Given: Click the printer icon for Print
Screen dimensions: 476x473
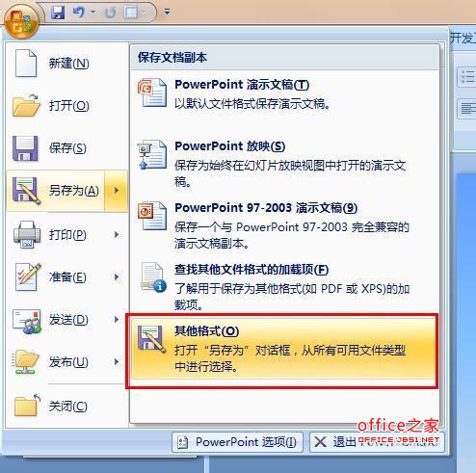Looking at the screenshot, I should (x=27, y=234).
